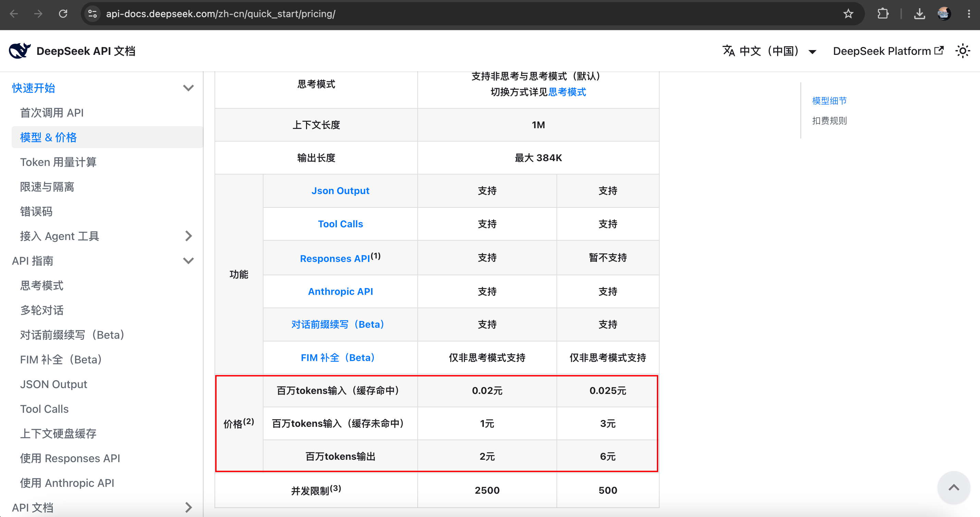This screenshot has width=980, height=517.
Task: Click the 并发限制 row label
Action: click(316, 490)
